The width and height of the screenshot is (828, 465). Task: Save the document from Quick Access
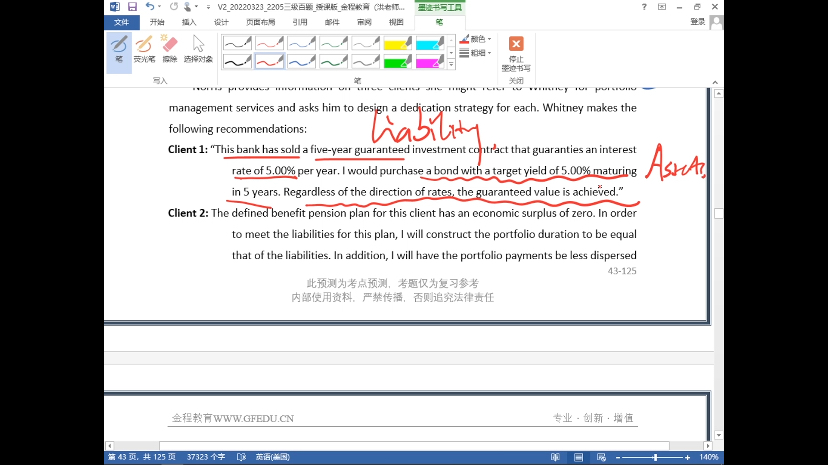pyautogui.click(x=132, y=7)
